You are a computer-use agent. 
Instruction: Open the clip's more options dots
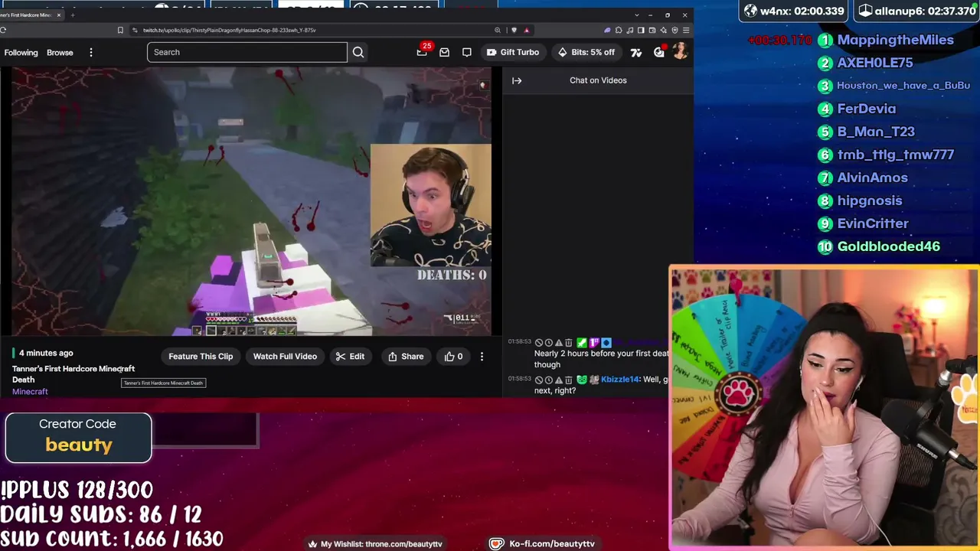click(482, 357)
